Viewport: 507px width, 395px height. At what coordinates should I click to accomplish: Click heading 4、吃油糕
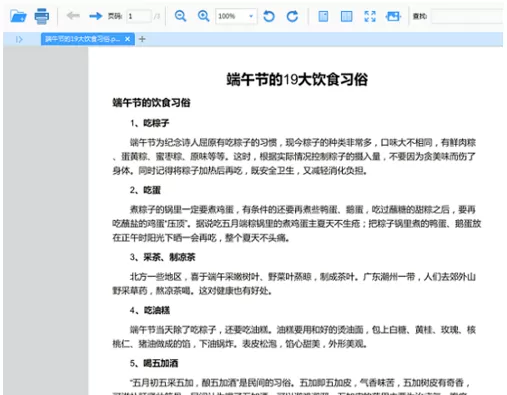click(x=150, y=310)
